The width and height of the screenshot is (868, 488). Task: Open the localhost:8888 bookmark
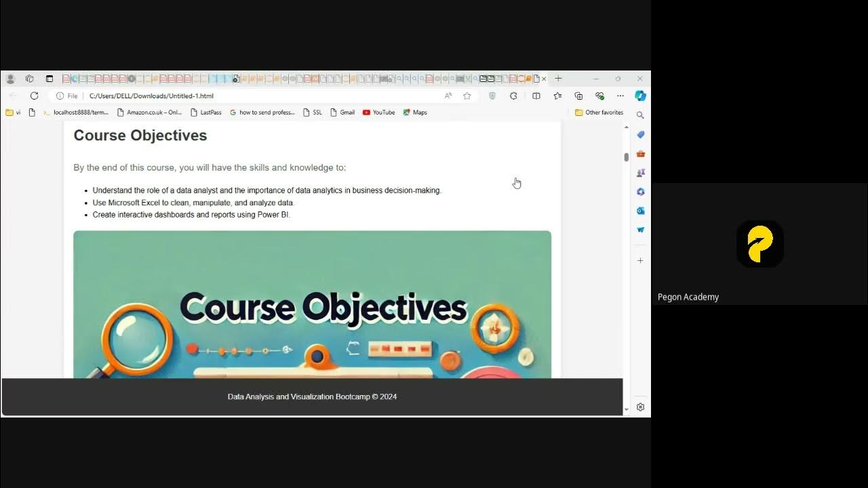coord(75,113)
